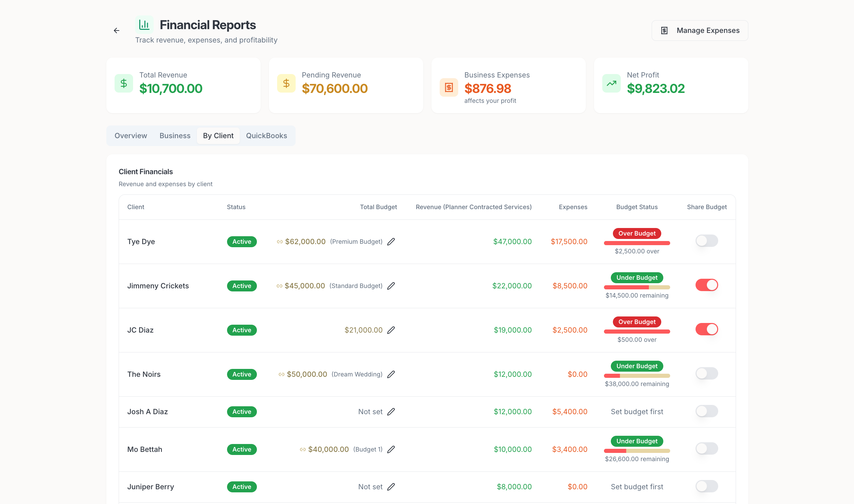The height and width of the screenshot is (504, 854).
Task: Click the Business Expenses summary card
Action: click(508, 85)
